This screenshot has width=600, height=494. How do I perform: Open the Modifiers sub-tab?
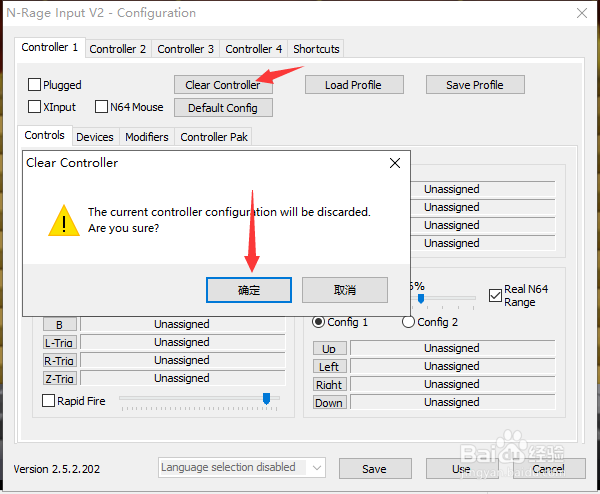pyautogui.click(x=147, y=137)
